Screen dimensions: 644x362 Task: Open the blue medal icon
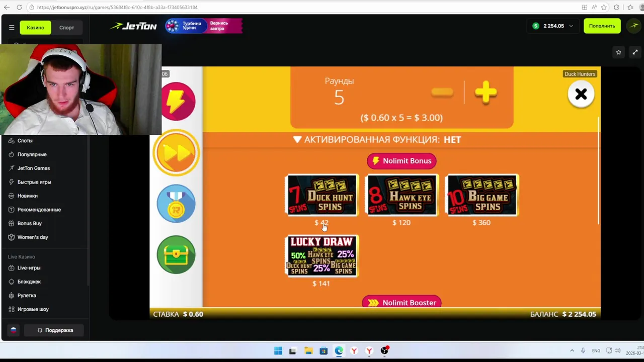176,204
